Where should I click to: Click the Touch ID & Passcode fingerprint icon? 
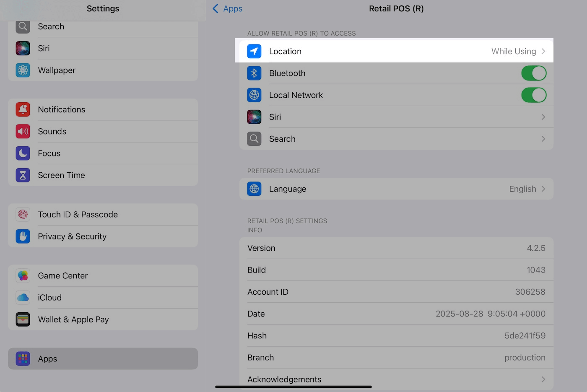pos(23,214)
